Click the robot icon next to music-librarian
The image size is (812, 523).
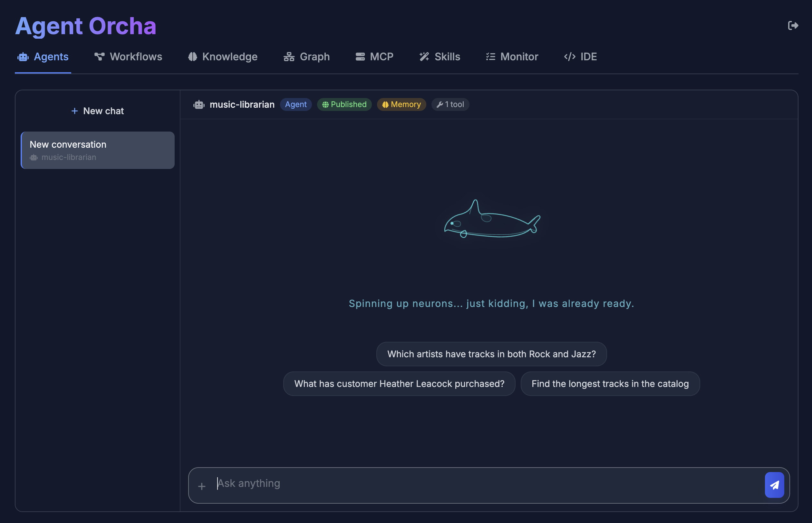coord(199,104)
